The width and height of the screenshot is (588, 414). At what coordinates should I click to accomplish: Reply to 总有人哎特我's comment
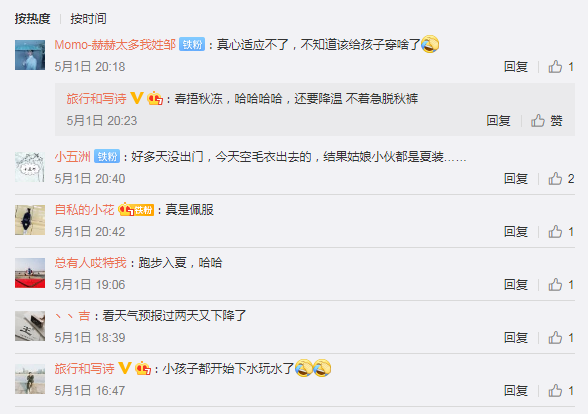(x=516, y=285)
